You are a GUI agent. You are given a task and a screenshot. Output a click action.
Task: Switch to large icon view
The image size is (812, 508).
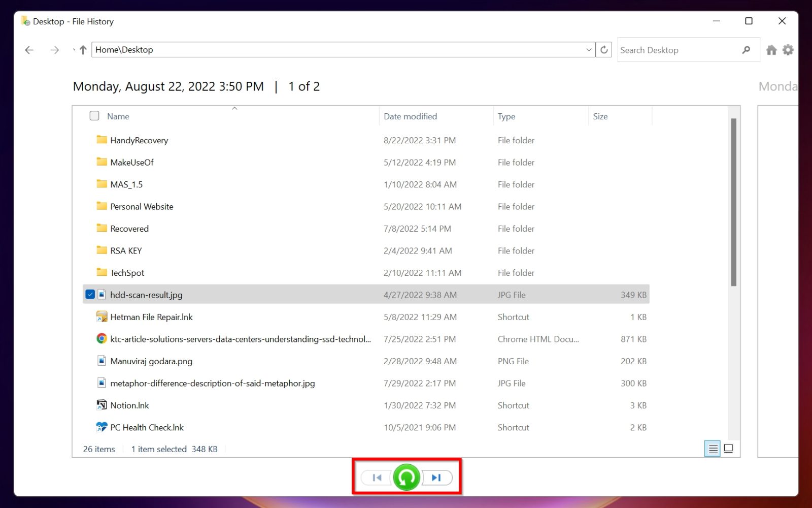click(x=729, y=449)
